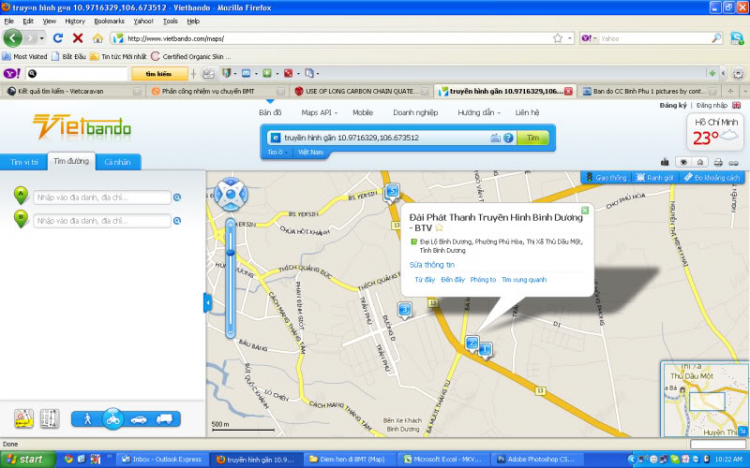Viewport: 750px width, 468px height.
Task: Click the map zoom slider handle
Action: click(231, 252)
